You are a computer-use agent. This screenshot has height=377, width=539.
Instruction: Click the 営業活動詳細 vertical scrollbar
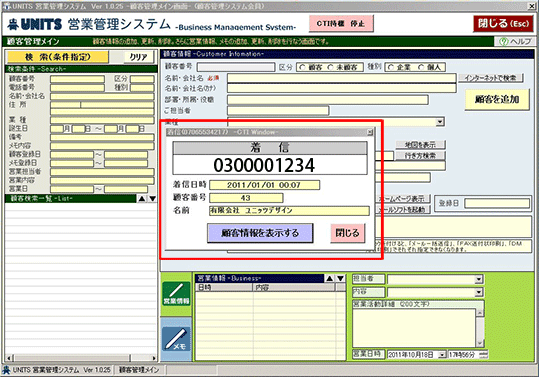pyautogui.click(x=480, y=328)
